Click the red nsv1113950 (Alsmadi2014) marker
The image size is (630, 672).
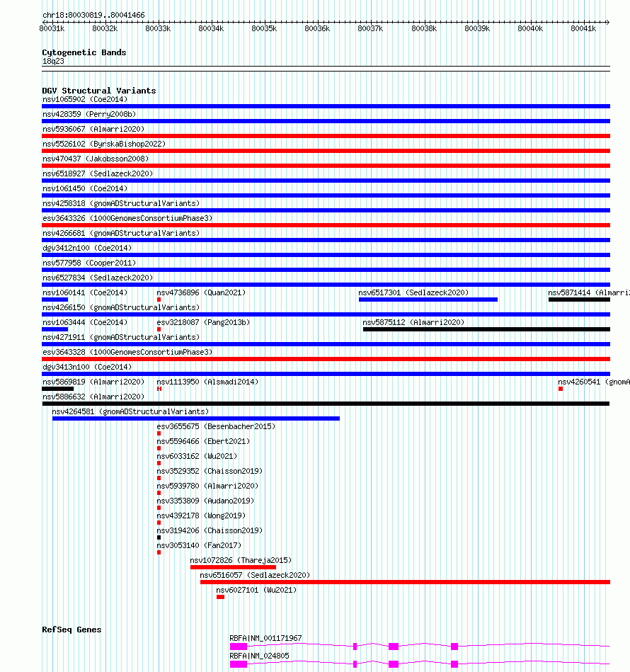coord(159,389)
